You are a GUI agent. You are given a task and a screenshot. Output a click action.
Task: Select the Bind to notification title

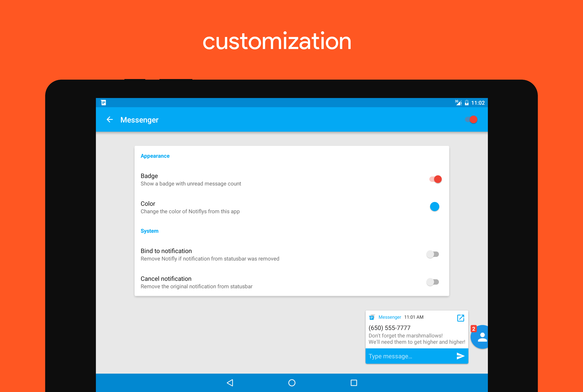(x=166, y=251)
